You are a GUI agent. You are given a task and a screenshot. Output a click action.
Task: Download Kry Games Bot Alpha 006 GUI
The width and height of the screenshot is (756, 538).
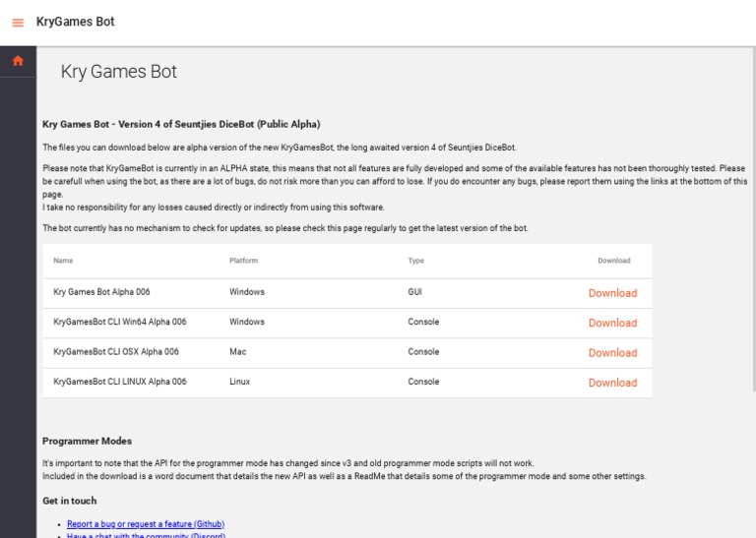[612, 293]
